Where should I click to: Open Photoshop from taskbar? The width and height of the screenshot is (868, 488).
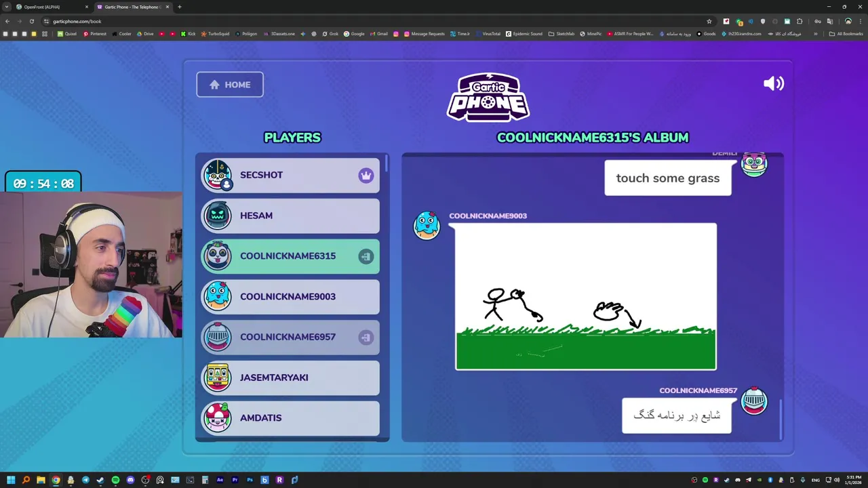tap(250, 480)
